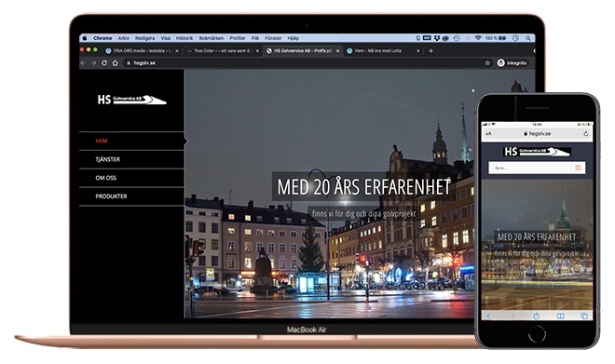Open the Visa menu
615x364 pixels.
click(x=166, y=38)
